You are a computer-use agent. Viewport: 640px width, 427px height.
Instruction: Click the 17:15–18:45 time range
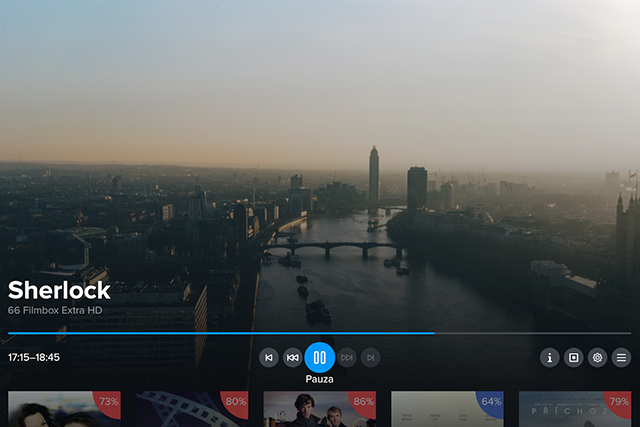(x=34, y=357)
